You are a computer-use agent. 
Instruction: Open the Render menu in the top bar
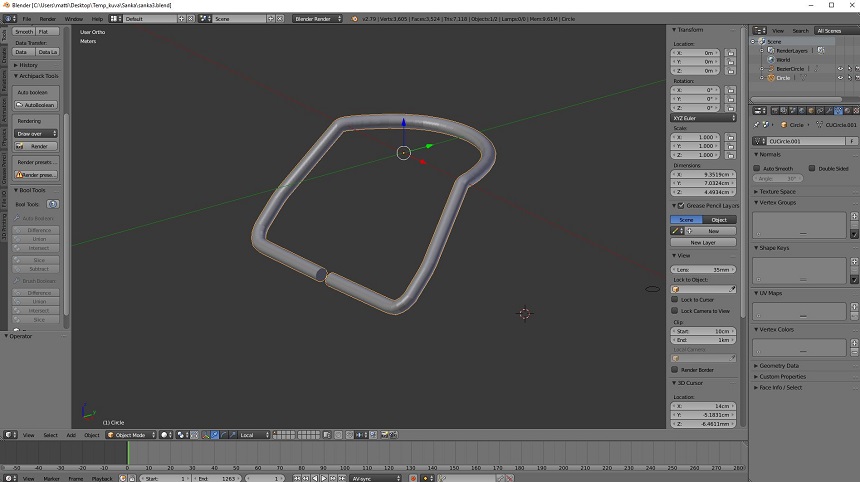(x=47, y=19)
